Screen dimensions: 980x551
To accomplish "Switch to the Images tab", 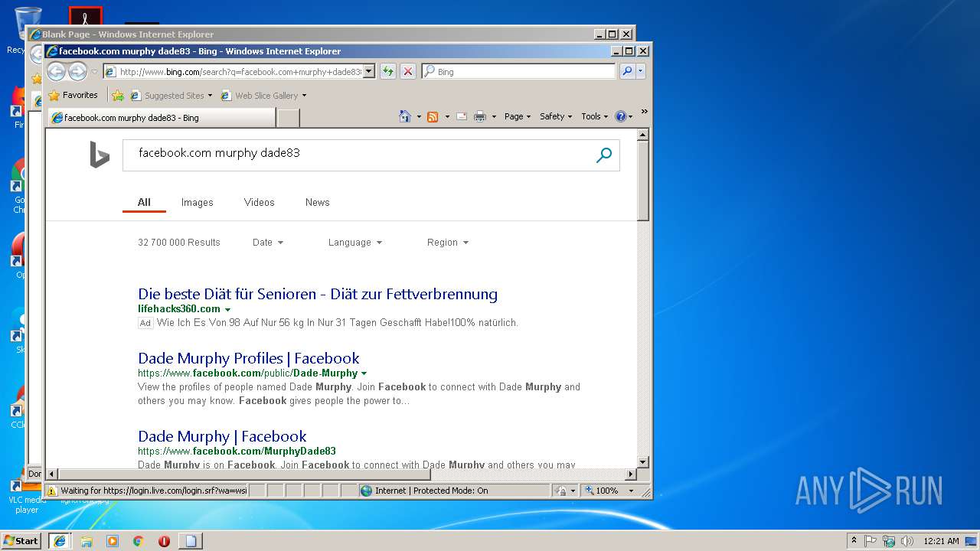I will point(197,202).
